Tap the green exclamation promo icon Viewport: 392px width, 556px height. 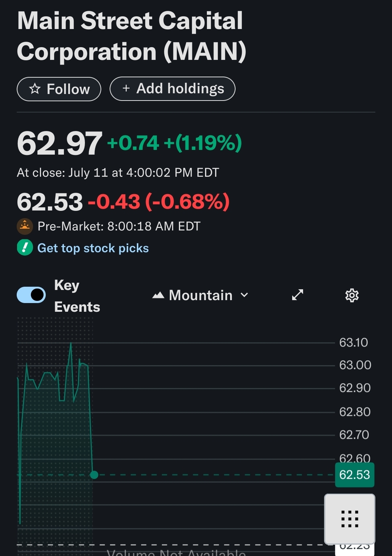25,248
